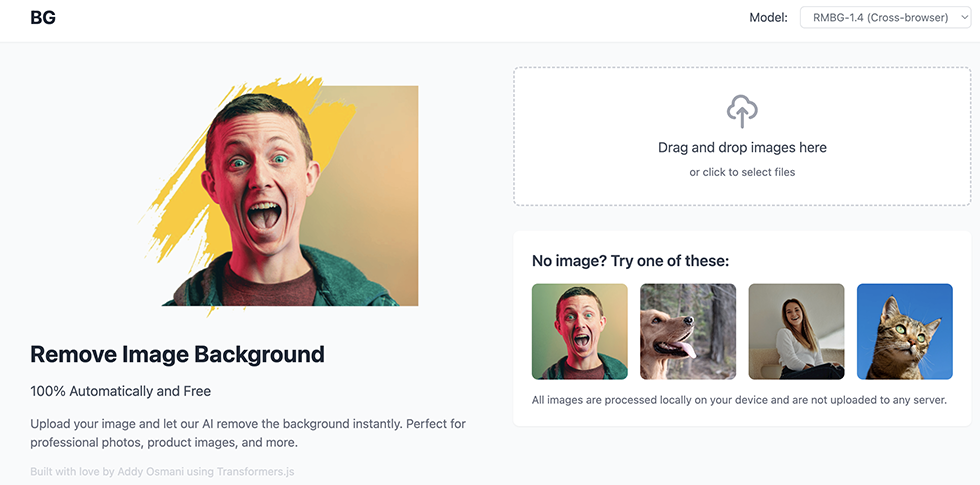
Task: Click the chevron arrow on the model selector
Action: [x=963, y=17]
